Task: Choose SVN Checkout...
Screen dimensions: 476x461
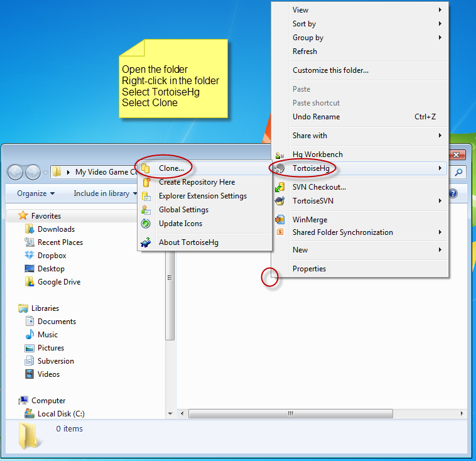Action: click(360, 187)
